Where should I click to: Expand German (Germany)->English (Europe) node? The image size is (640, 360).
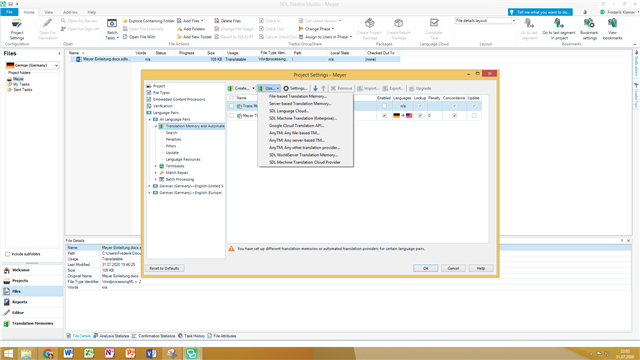tap(150, 193)
